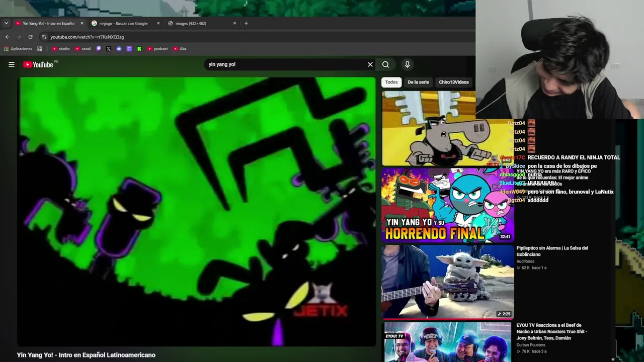
Task: Click the '62 K hace 1 a' view count
Action: click(x=531, y=268)
